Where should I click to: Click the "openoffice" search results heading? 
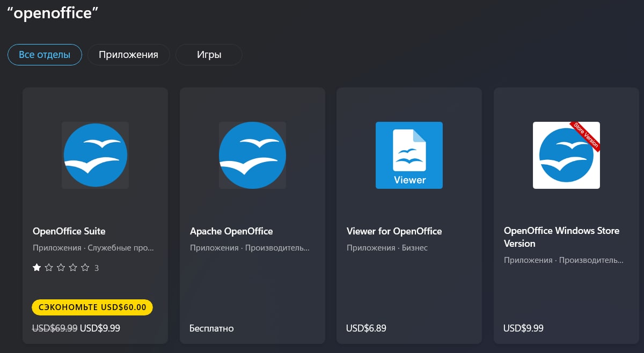(53, 13)
